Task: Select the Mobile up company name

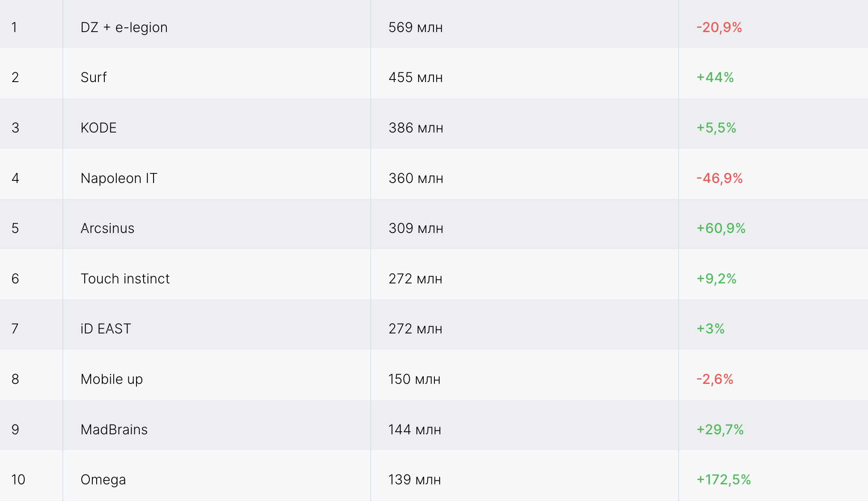Action: (x=112, y=379)
